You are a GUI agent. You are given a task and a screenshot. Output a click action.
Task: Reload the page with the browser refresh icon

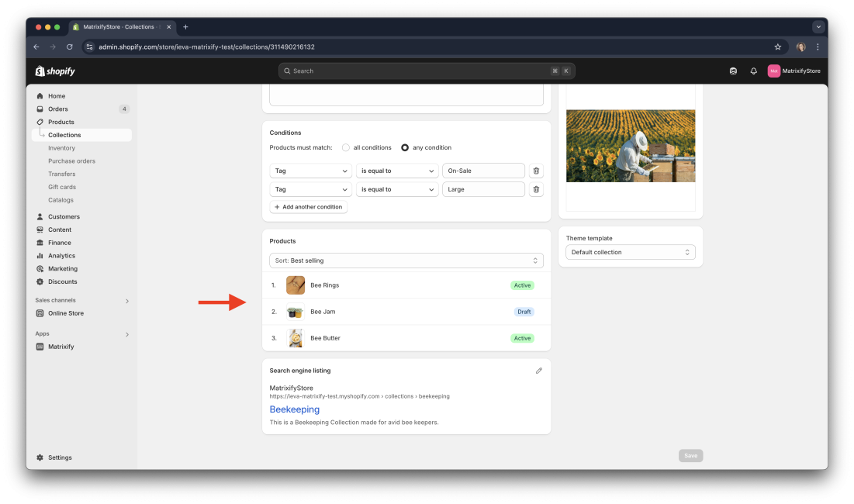(x=69, y=47)
